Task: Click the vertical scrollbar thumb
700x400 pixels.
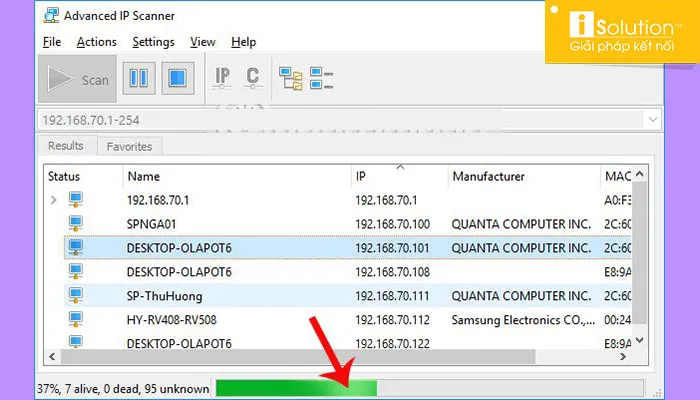Action: pyautogui.click(x=640, y=253)
